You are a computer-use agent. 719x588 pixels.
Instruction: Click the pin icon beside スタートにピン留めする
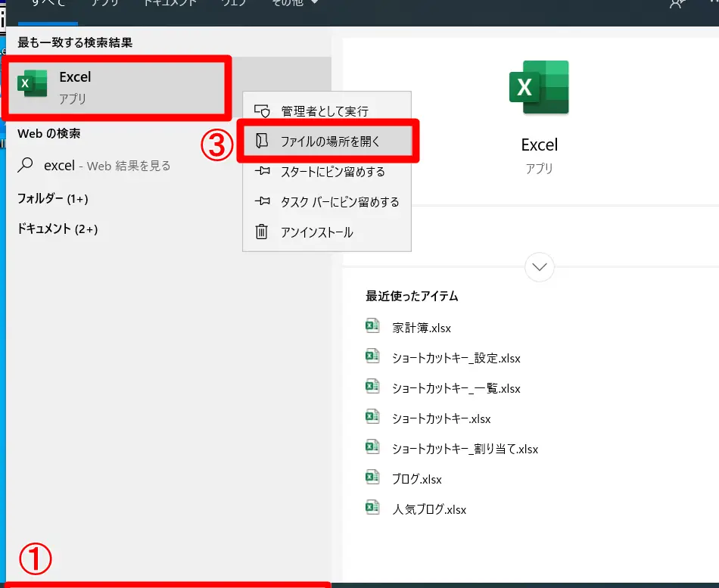263,172
